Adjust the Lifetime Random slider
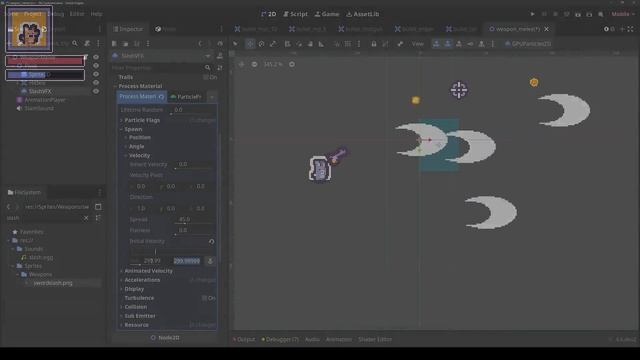The image size is (640, 360). [193, 110]
